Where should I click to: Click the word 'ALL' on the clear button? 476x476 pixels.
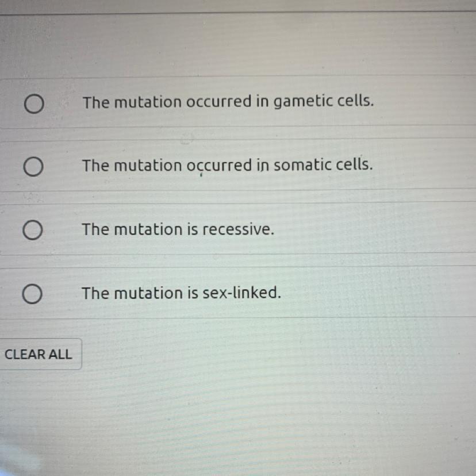(x=60, y=354)
